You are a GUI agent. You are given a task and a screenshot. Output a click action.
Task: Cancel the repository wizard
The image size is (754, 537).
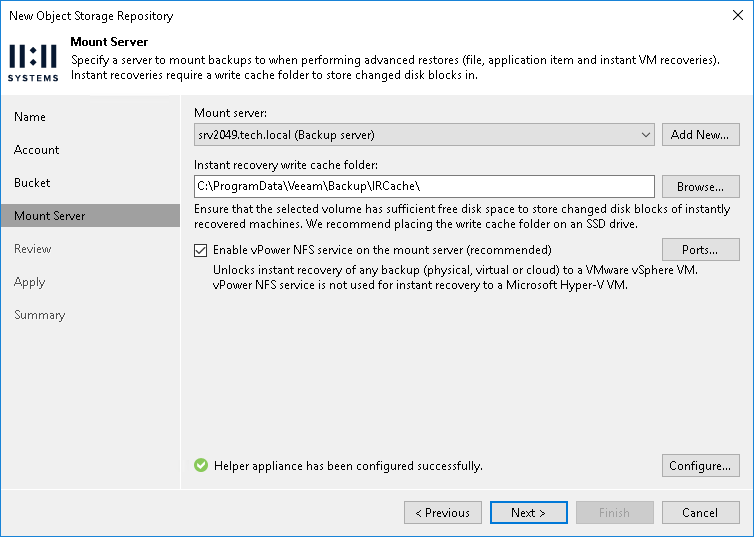pos(701,512)
